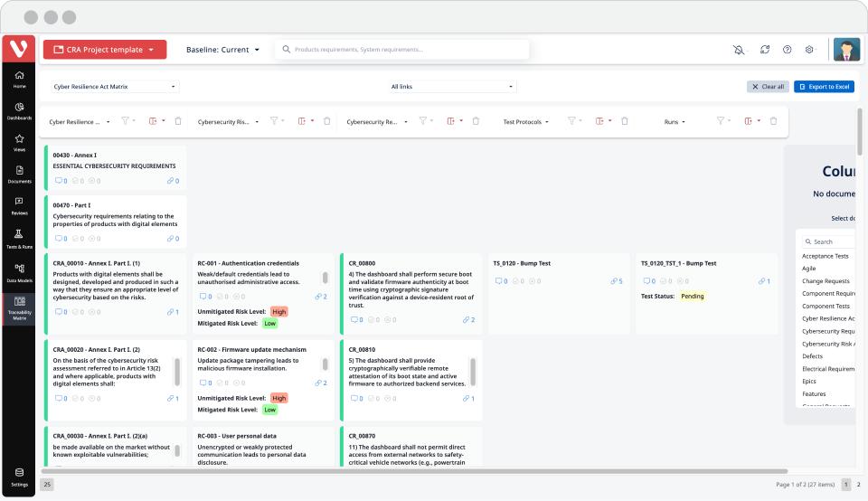Screen dimensions: 868x501
Task: Open the Cyber Resilience Act Matrix selector
Action: coord(115,86)
